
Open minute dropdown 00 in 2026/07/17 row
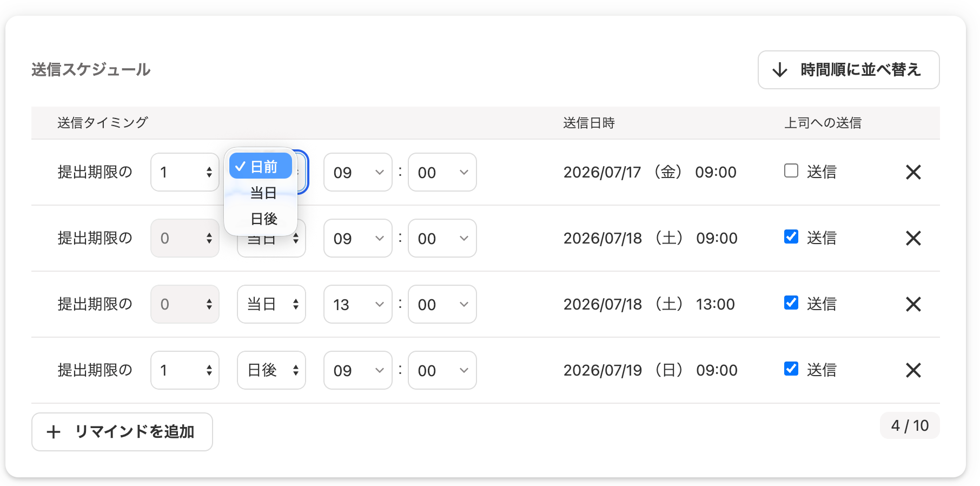[x=442, y=172]
